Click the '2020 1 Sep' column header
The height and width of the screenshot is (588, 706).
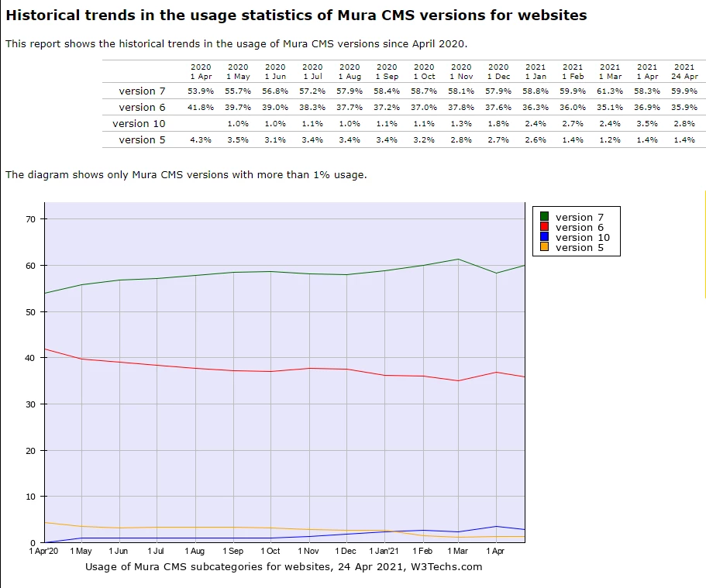coord(387,71)
